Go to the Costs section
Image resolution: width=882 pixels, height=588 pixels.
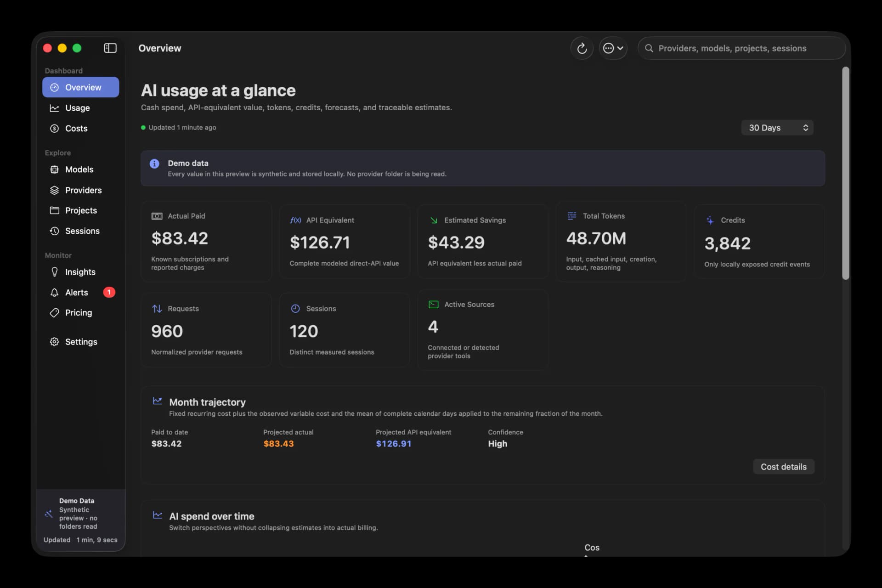click(x=81, y=129)
